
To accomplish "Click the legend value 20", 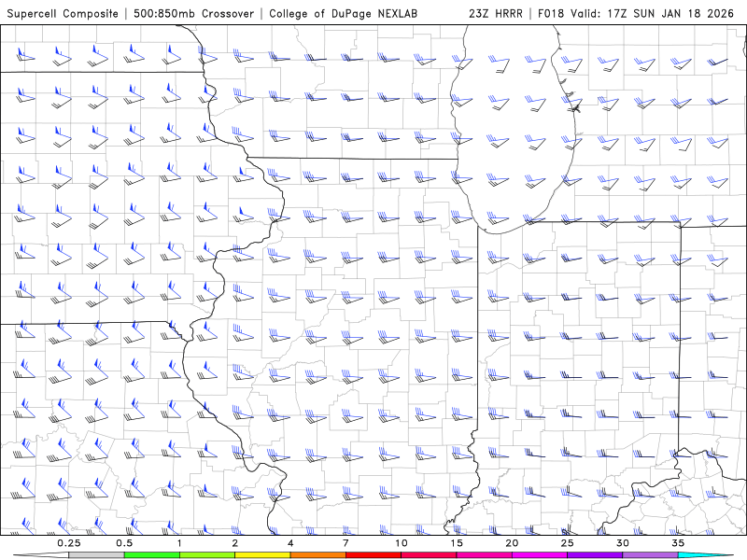I will 512,543.
